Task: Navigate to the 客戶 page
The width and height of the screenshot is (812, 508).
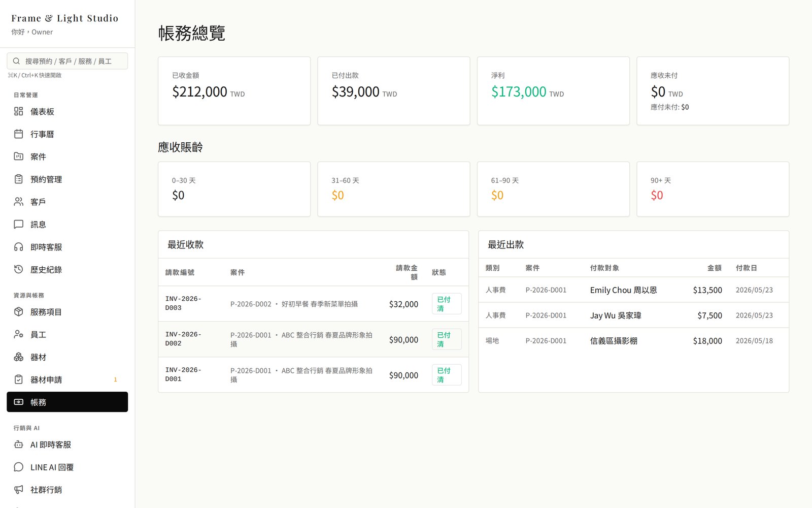Action: (x=67, y=202)
